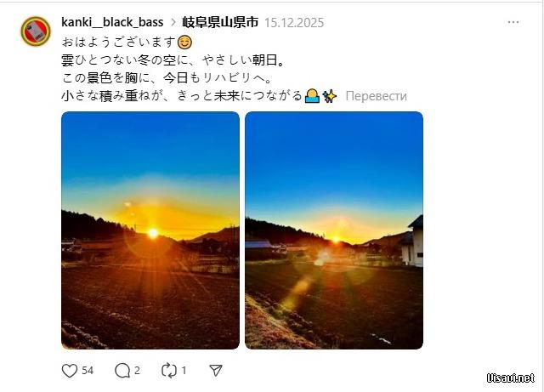The width and height of the screenshot is (544, 392).
Task: Open comments via speech bubble icon
Action: 122,371
